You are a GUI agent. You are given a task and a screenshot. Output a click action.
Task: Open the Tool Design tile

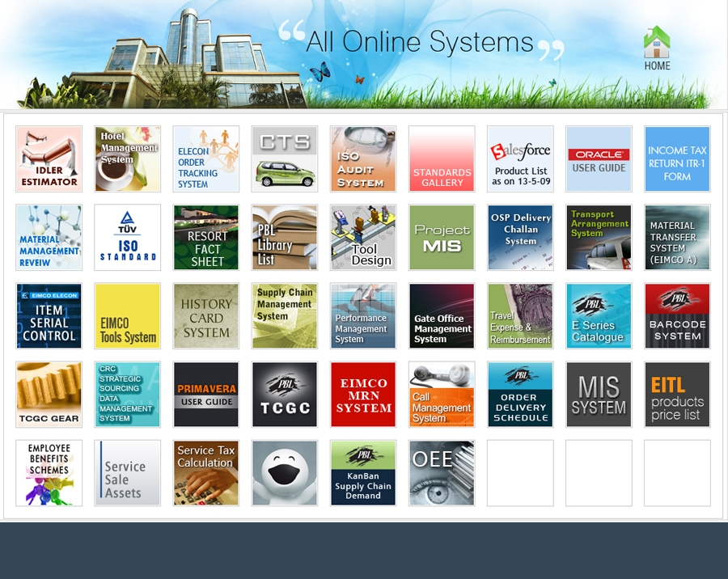pos(363,238)
